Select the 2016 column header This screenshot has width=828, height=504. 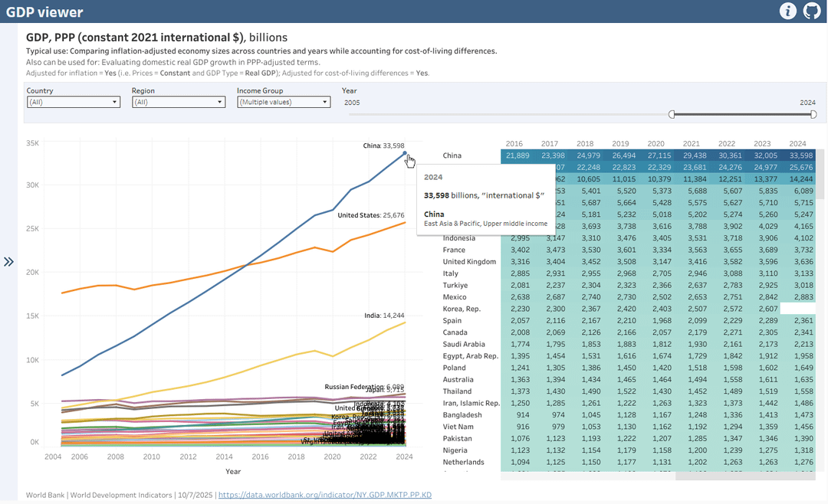(x=514, y=143)
